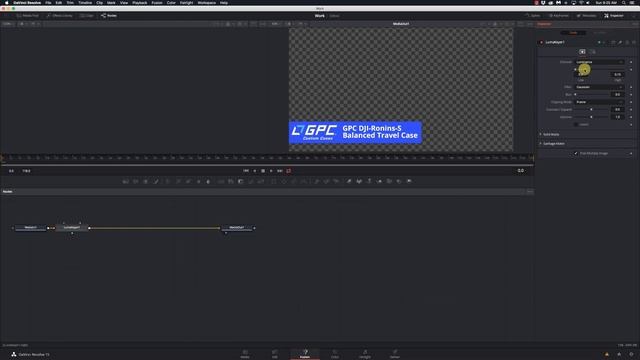Add a Background node from the toolbar
640x360 pixels.
tap(126, 181)
